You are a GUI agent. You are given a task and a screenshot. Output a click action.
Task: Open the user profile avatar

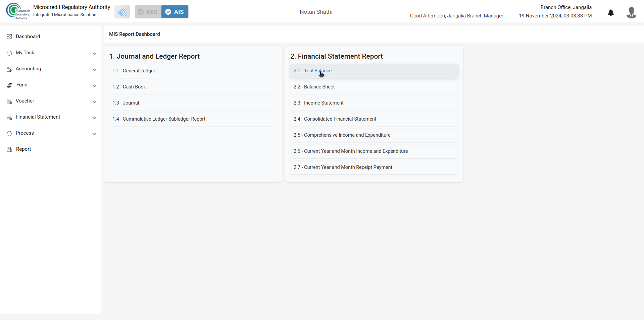(x=631, y=12)
